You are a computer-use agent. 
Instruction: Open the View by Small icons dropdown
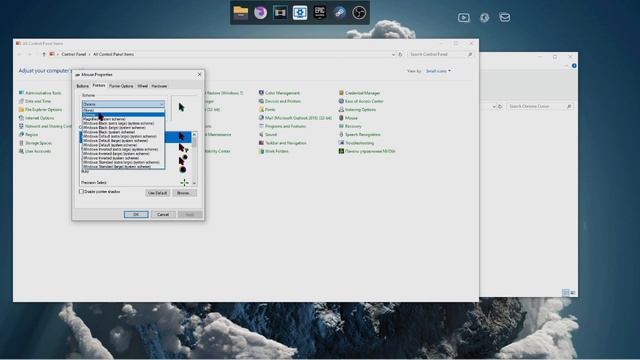(x=438, y=71)
